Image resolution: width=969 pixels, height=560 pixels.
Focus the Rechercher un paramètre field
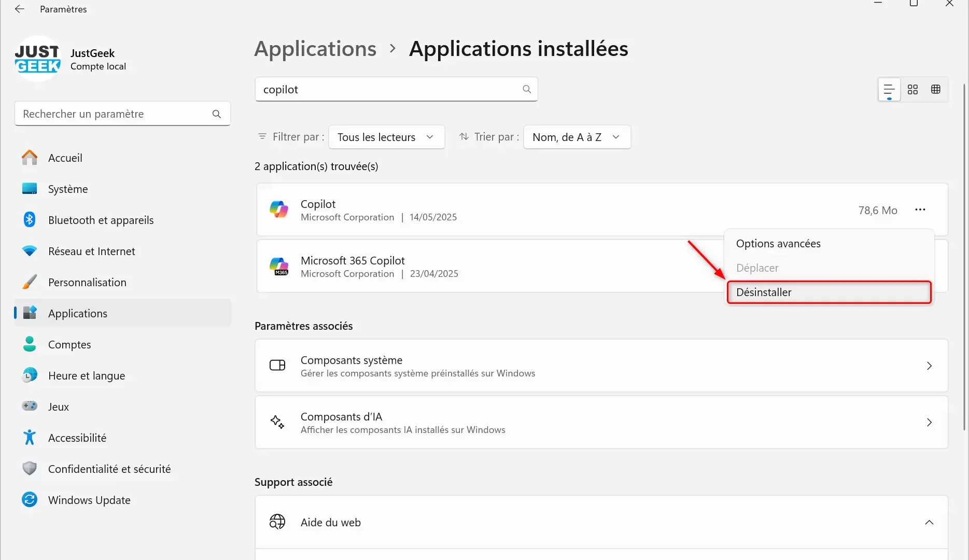coord(122,114)
